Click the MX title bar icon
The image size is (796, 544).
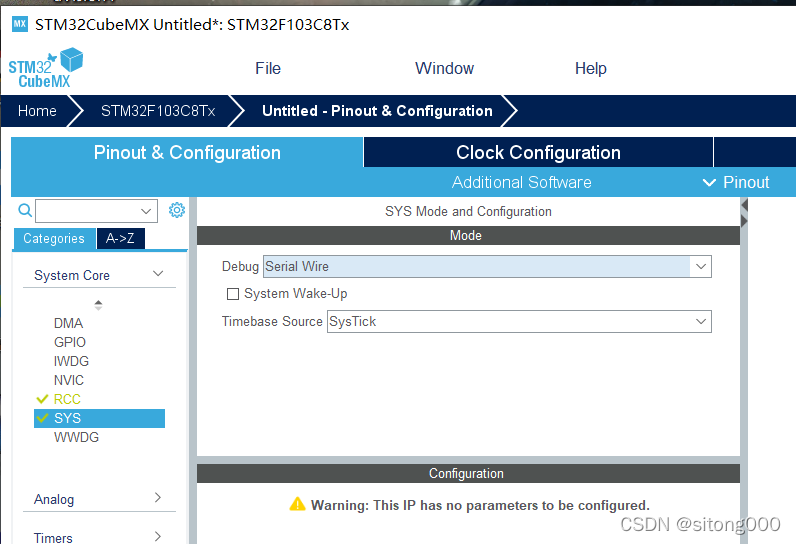coord(20,24)
